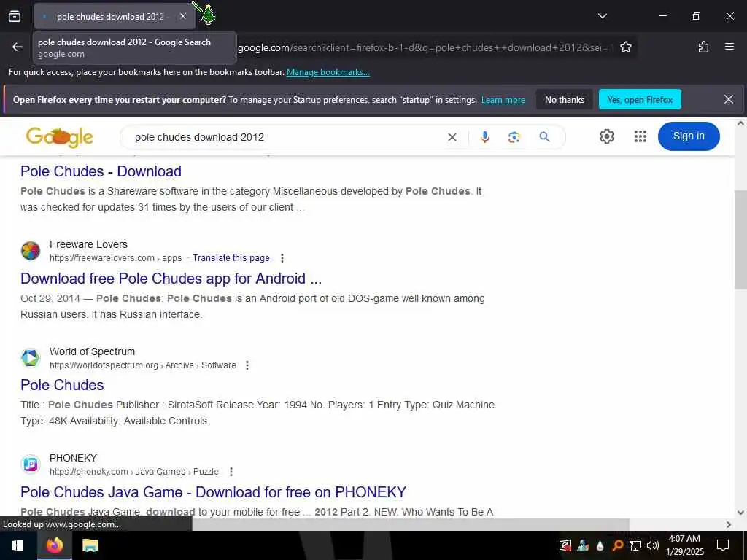Open the Google apps grid
The image size is (747, 560).
click(640, 136)
